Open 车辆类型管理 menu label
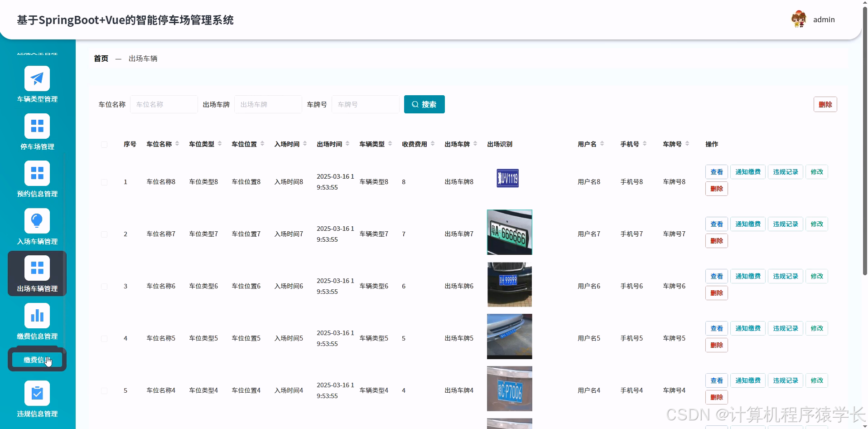Viewport: 868px width, 429px height. point(37,99)
